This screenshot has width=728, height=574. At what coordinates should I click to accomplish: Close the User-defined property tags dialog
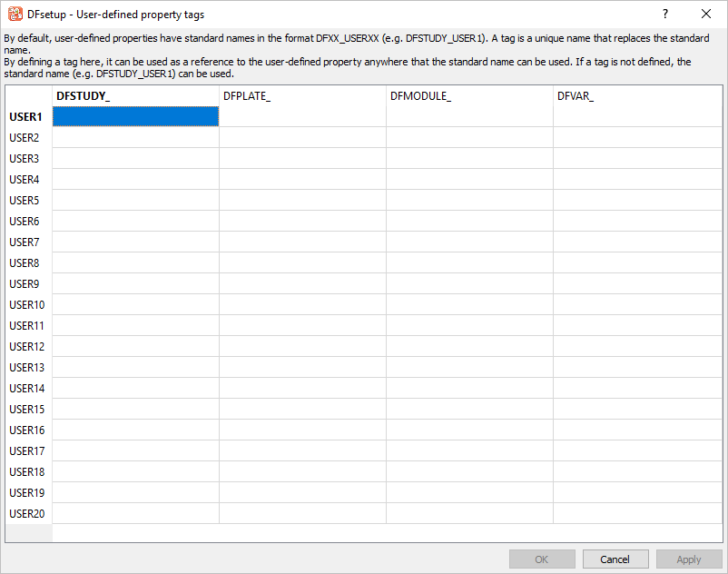tap(706, 15)
